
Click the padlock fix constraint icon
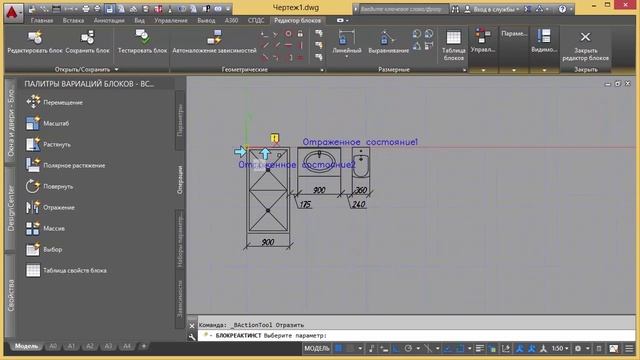[x=300, y=34]
